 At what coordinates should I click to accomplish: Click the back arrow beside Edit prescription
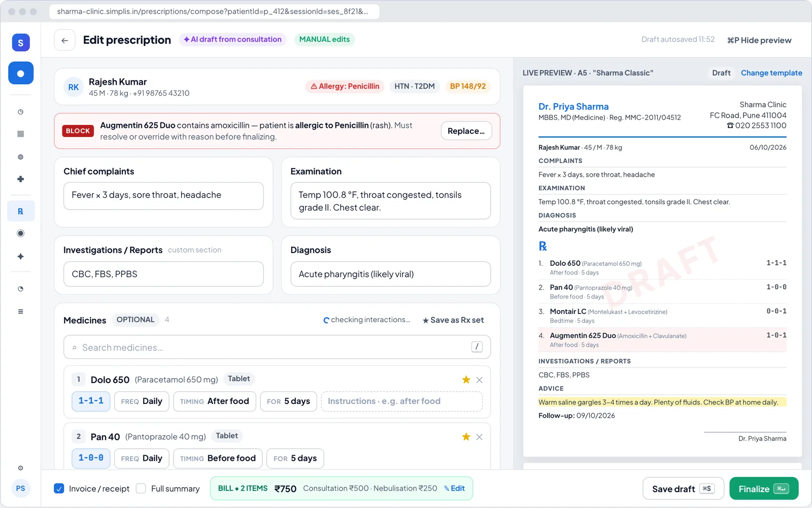point(65,40)
